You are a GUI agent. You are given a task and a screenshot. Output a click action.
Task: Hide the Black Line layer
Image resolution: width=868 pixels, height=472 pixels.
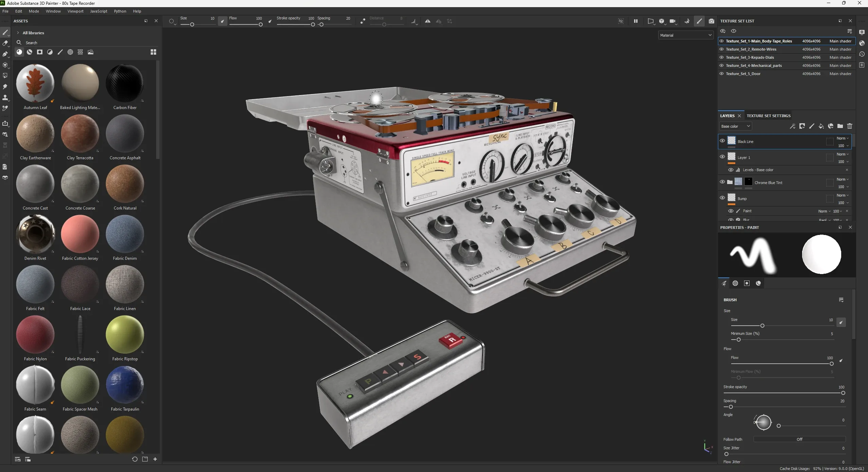(722, 141)
